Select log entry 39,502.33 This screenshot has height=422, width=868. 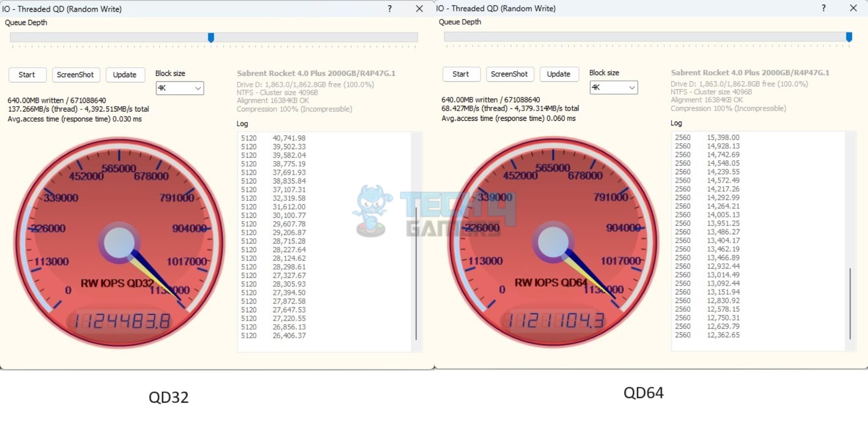tap(289, 147)
